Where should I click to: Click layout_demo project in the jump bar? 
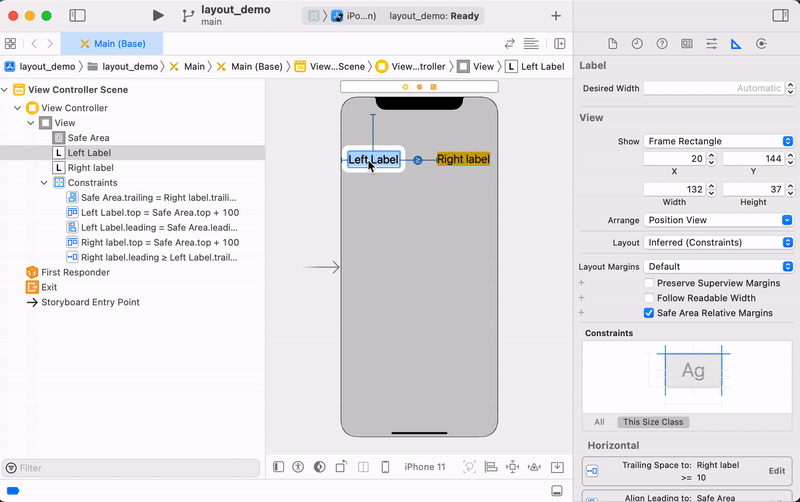(x=40, y=67)
